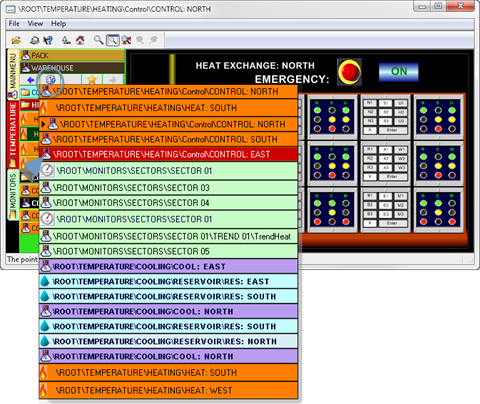Choose history entry SECTOR 05
The image size is (480, 404).
pos(168,251)
